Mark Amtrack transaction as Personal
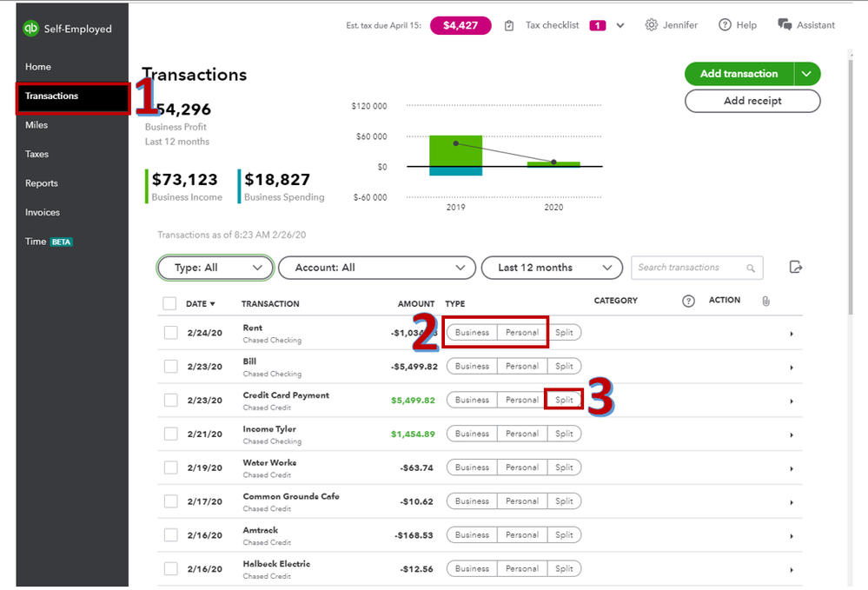This screenshot has height=590, width=868. (x=522, y=535)
